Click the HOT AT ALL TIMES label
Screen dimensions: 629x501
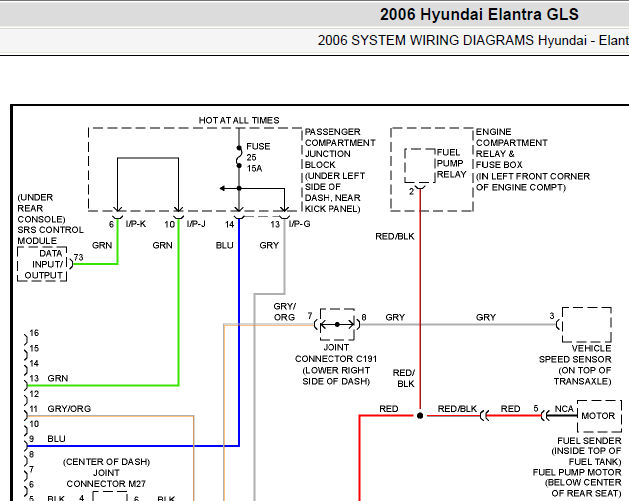[239, 120]
